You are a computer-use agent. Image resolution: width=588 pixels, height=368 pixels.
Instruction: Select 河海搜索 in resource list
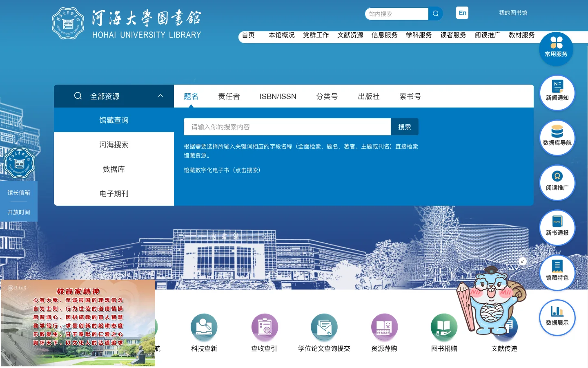pos(114,144)
